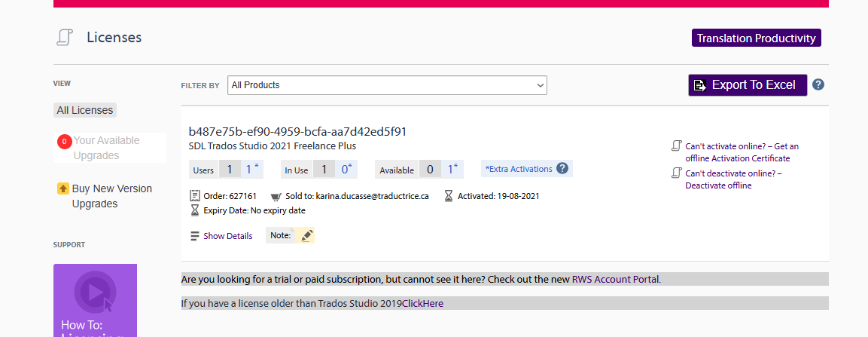The image size is (868, 337).
Task: Click the certificate icon beside offline Activation Certificate
Action: pyautogui.click(x=676, y=146)
